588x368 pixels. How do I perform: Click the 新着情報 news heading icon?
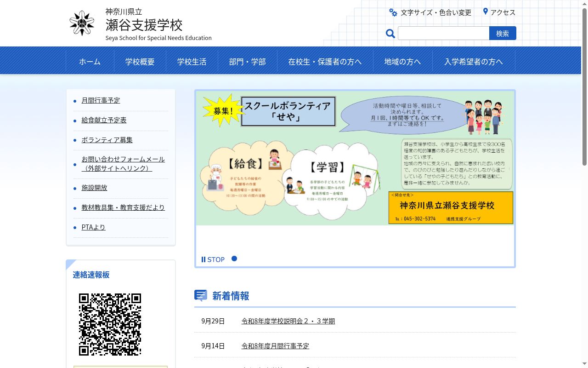coord(201,295)
